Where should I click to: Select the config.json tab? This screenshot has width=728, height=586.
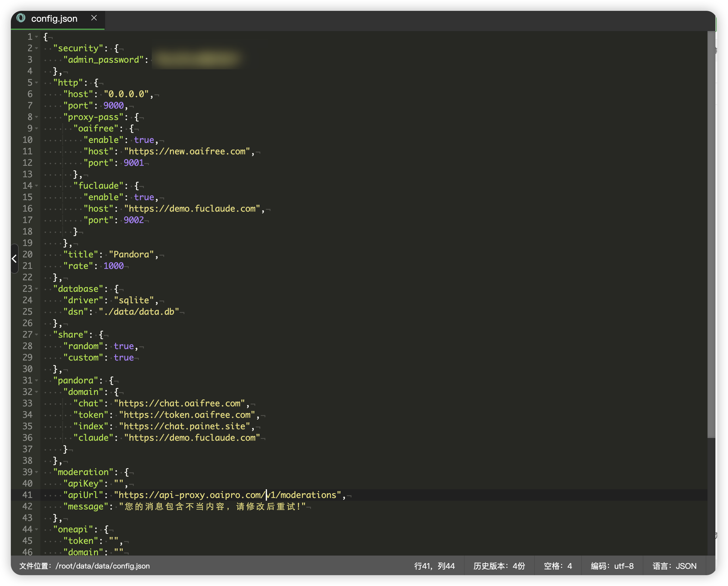58,19
